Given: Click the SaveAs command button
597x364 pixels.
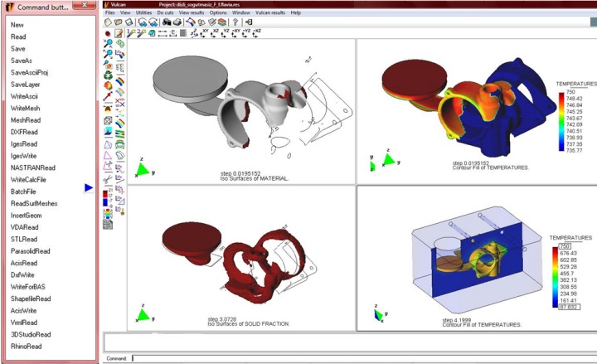Looking at the screenshot, I should (20, 61).
